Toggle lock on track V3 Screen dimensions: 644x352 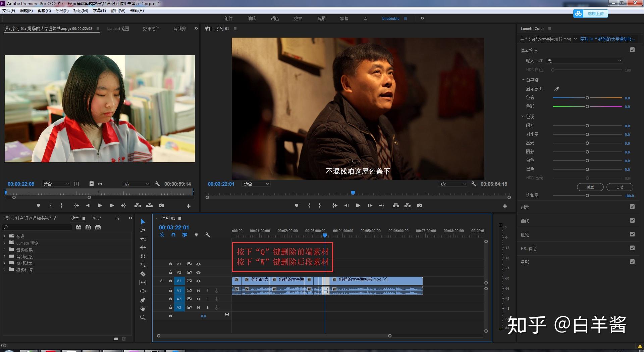coord(170,264)
